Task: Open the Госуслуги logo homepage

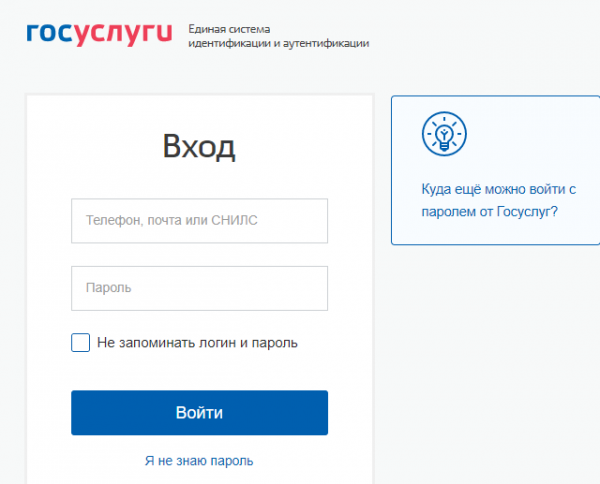Action: pos(99,35)
